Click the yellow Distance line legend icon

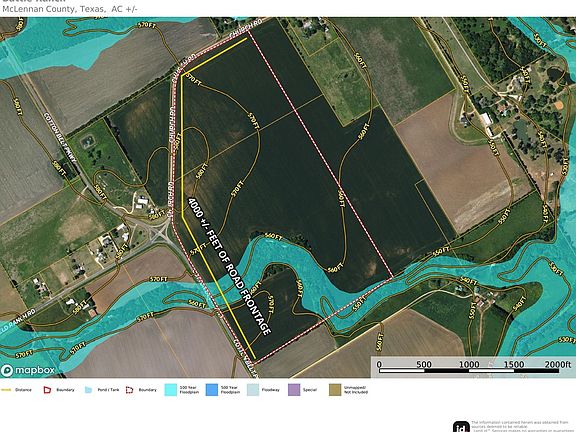click(6, 390)
